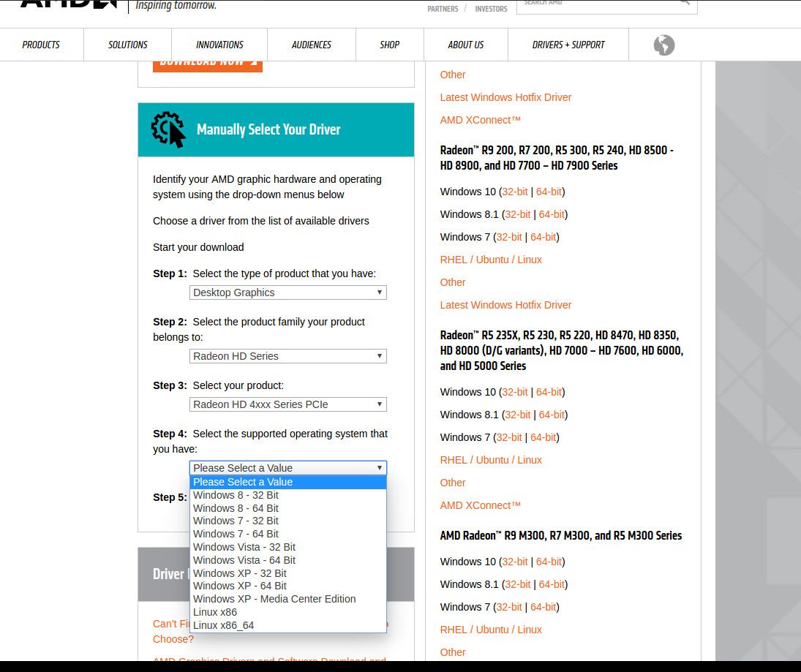Open the Radeon HD Series family dropdown
This screenshot has height=672, width=801.
[x=287, y=356]
